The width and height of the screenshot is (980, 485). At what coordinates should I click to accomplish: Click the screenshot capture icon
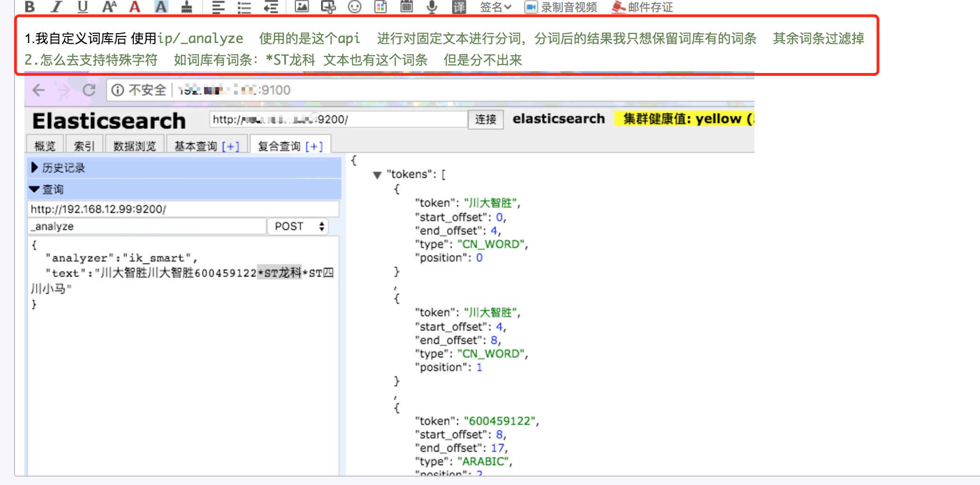coord(328,7)
